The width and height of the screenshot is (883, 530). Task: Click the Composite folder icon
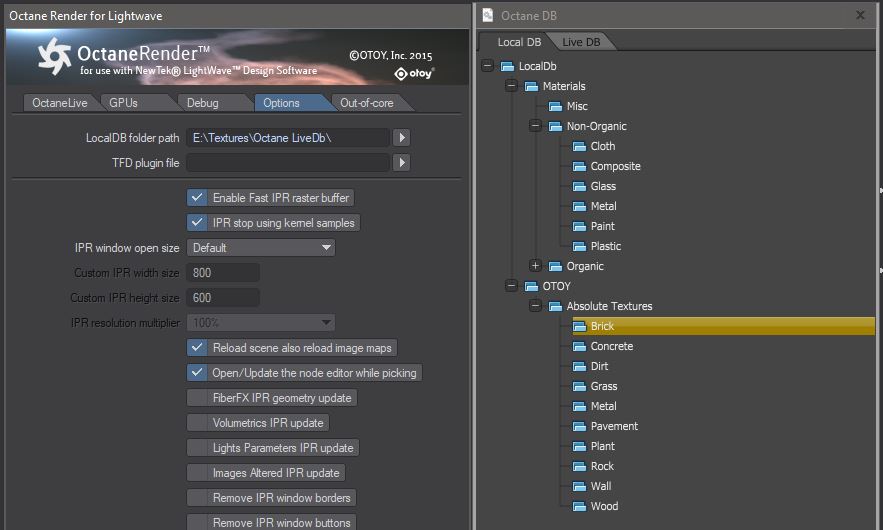click(x=579, y=166)
